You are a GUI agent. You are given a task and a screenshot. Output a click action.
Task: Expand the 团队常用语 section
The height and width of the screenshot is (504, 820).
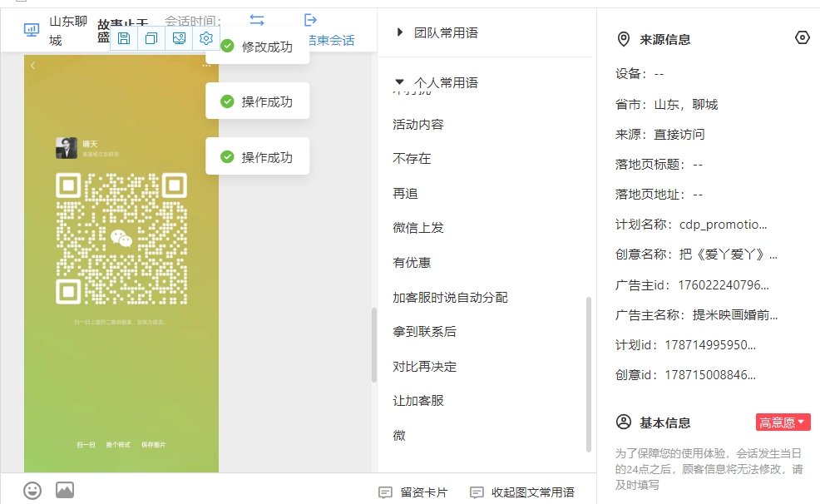(x=399, y=32)
